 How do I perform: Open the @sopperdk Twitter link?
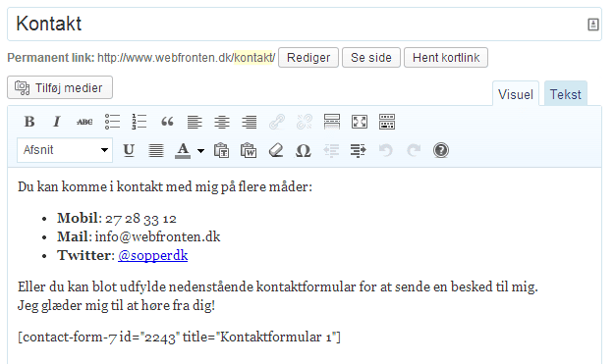coord(153,255)
